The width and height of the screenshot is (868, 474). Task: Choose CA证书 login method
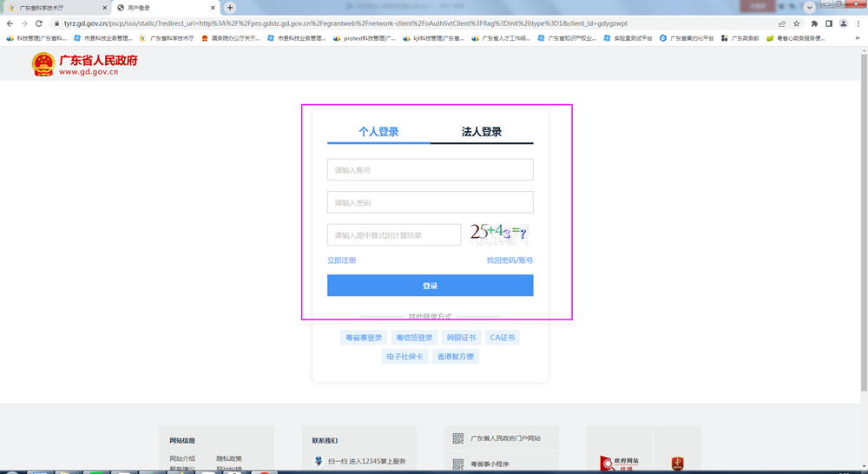coord(502,338)
